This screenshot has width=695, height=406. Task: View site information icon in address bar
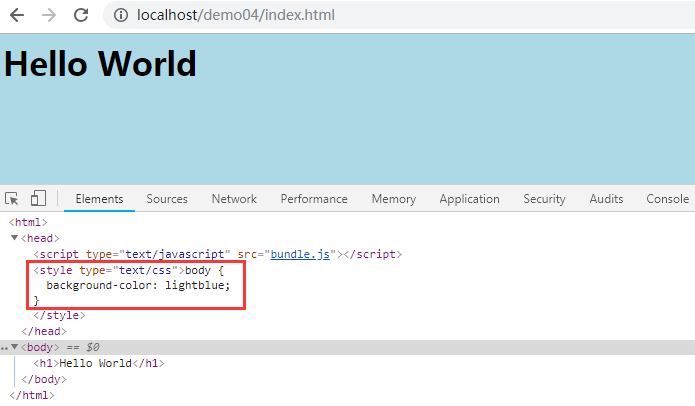(121, 15)
